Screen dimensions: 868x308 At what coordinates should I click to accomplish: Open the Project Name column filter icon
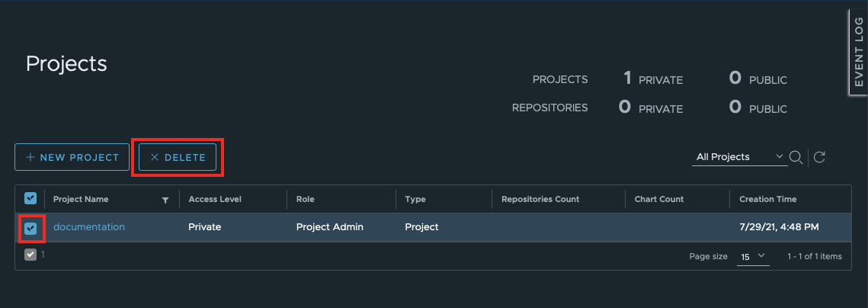click(x=165, y=200)
